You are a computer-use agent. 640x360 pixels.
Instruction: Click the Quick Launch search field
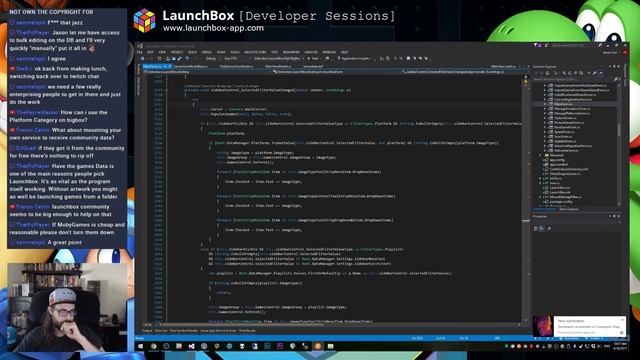pyautogui.click(x=576, y=46)
